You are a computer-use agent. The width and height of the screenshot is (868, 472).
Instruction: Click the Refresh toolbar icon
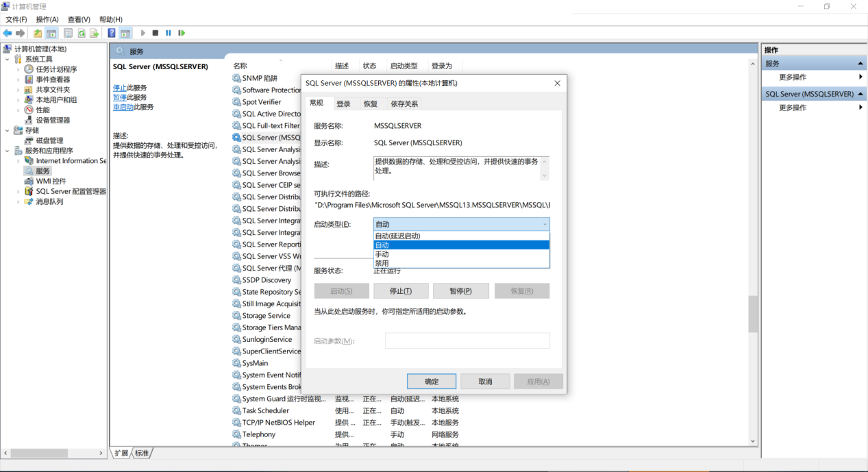[x=82, y=33]
